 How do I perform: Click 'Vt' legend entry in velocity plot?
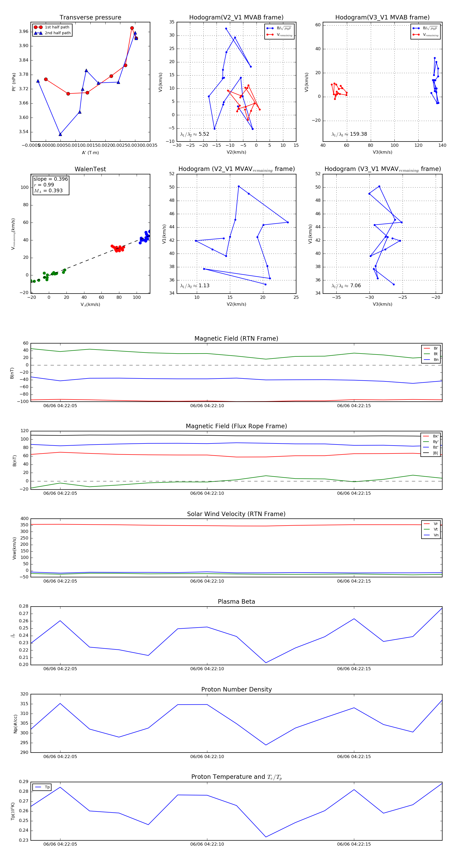pyautogui.click(x=431, y=529)
